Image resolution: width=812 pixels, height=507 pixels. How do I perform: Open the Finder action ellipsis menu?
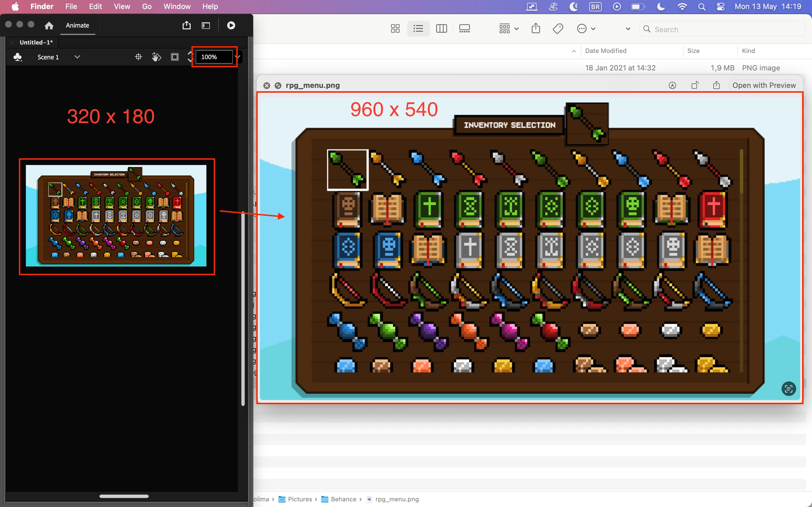(x=586, y=29)
